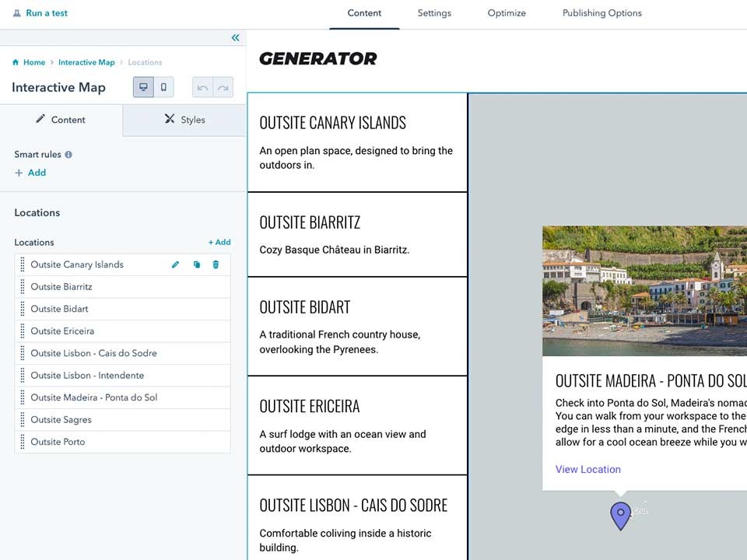Open the Styles tab
Image resolution: width=747 pixels, height=560 pixels.
click(x=184, y=120)
